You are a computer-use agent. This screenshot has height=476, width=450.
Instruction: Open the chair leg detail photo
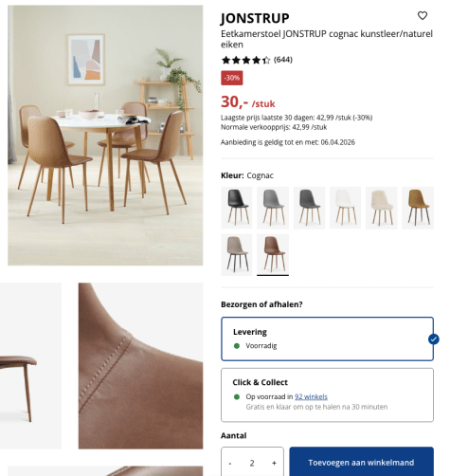click(30, 366)
